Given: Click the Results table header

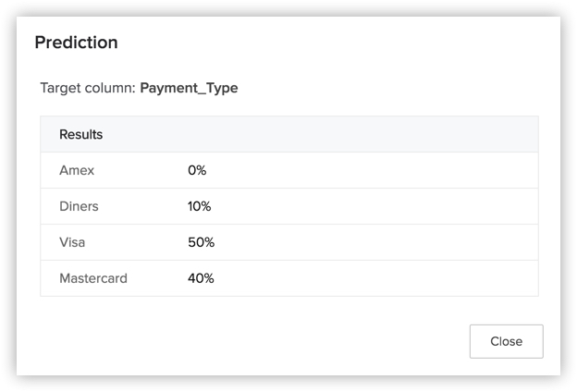Looking at the screenshot, I should click(81, 134).
